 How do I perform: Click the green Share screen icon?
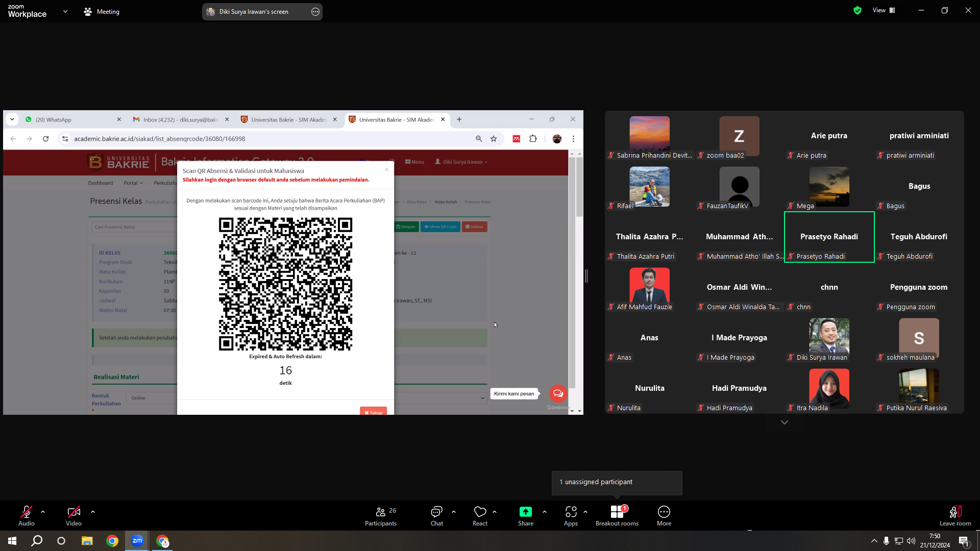(x=526, y=512)
